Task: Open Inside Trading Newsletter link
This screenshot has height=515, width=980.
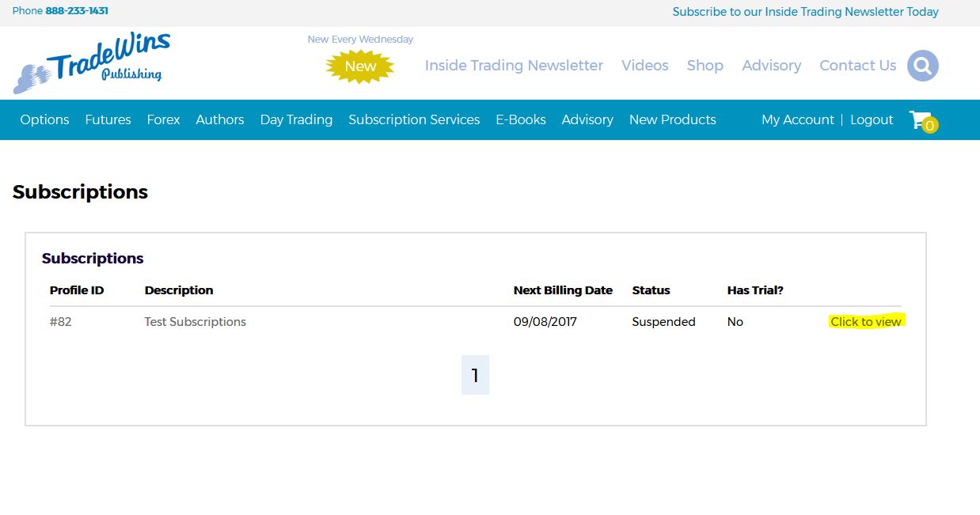Action: click(x=514, y=66)
